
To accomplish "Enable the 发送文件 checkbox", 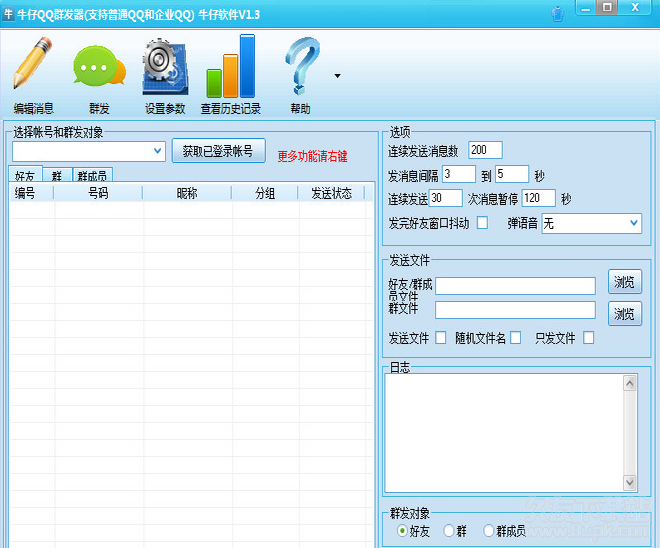I will pyautogui.click(x=440, y=338).
